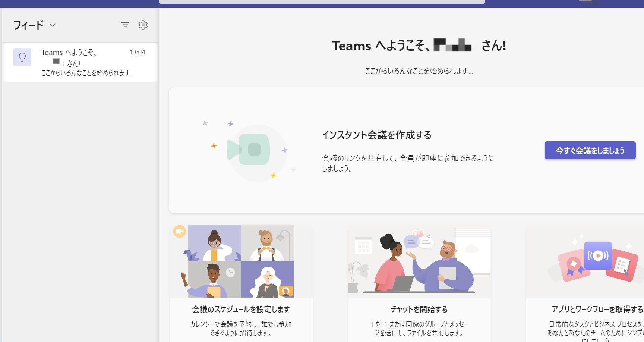Image resolution: width=644 pixels, height=342 pixels.
Task: Click the search bar at the top
Action: click(322, 1)
